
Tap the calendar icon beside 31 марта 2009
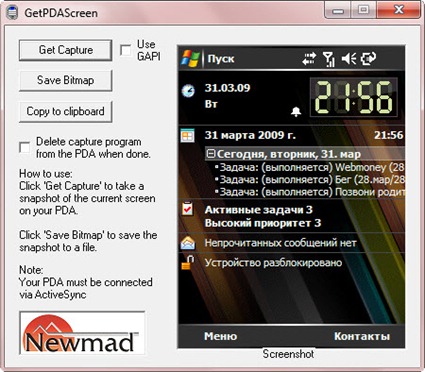(x=187, y=136)
